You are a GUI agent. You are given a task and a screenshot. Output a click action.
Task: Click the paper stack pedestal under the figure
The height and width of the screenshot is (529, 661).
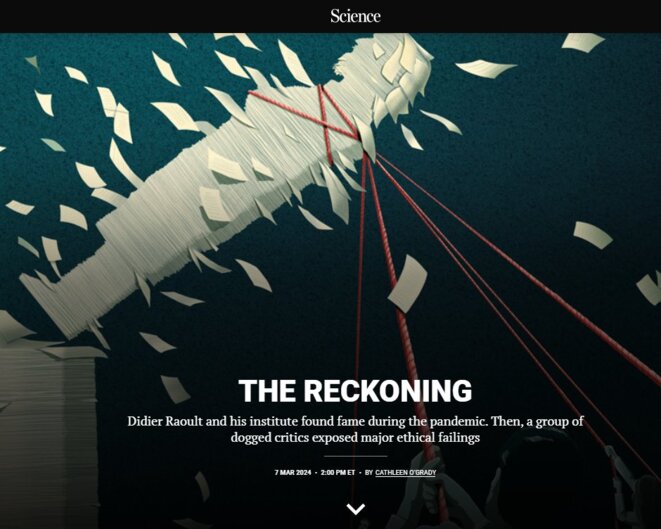(47, 436)
